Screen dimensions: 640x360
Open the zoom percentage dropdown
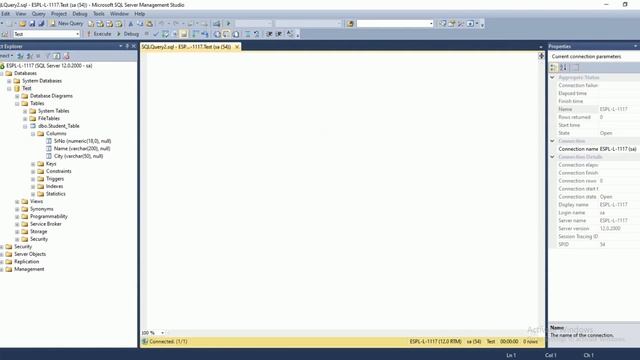(162, 333)
